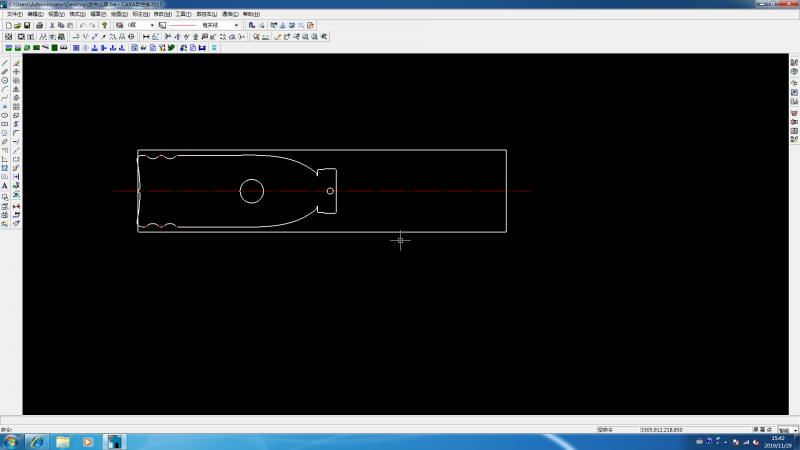Screen dimensions: 800x450
Task: Pick the Text (A) tool
Action: point(5,186)
